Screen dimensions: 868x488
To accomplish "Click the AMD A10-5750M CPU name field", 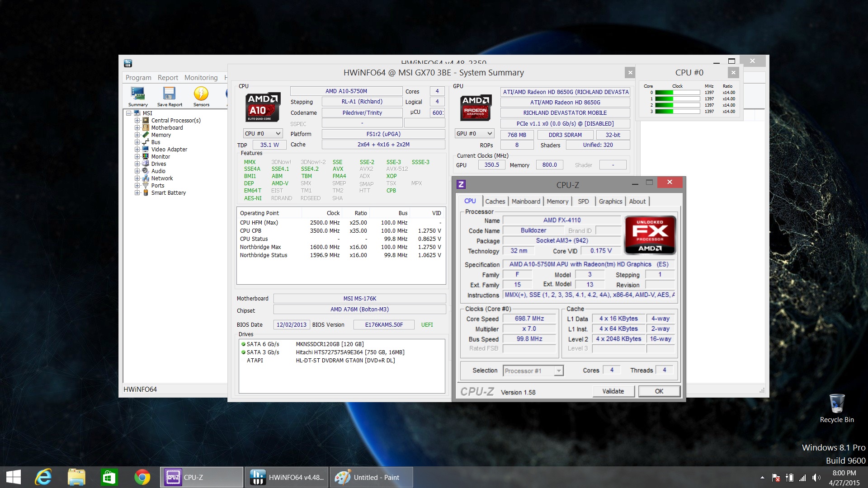I will (346, 91).
